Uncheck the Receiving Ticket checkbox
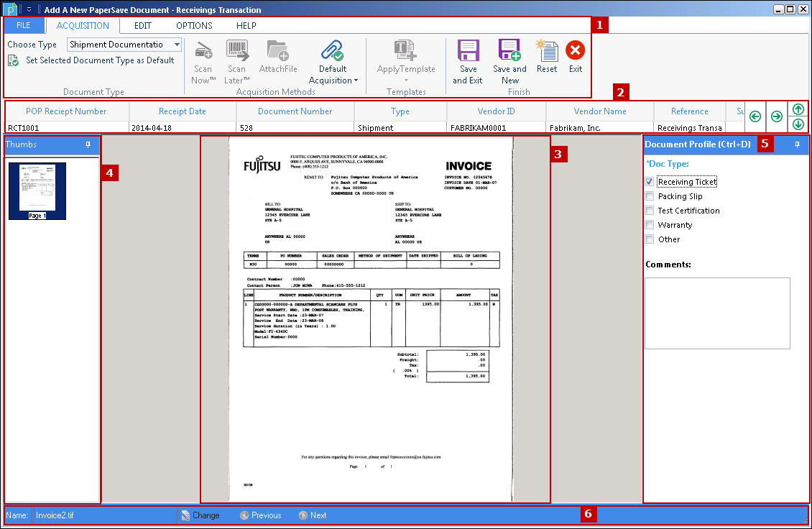This screenshot has width=812, height=529. point(650,181)
